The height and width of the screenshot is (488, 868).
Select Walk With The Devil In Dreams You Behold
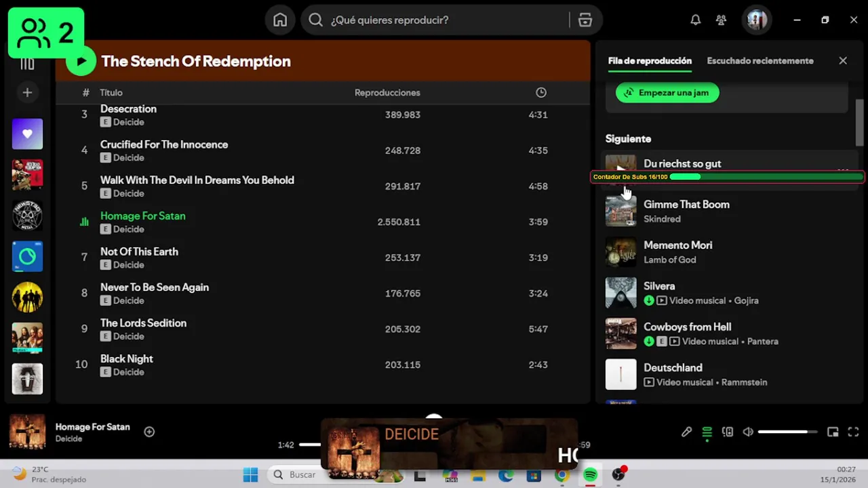(197, 180)
